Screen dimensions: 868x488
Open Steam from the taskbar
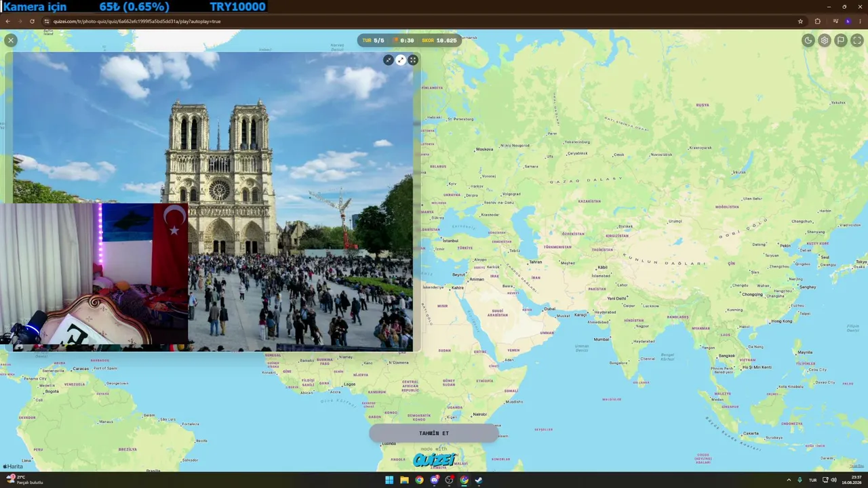click(479, 480)
